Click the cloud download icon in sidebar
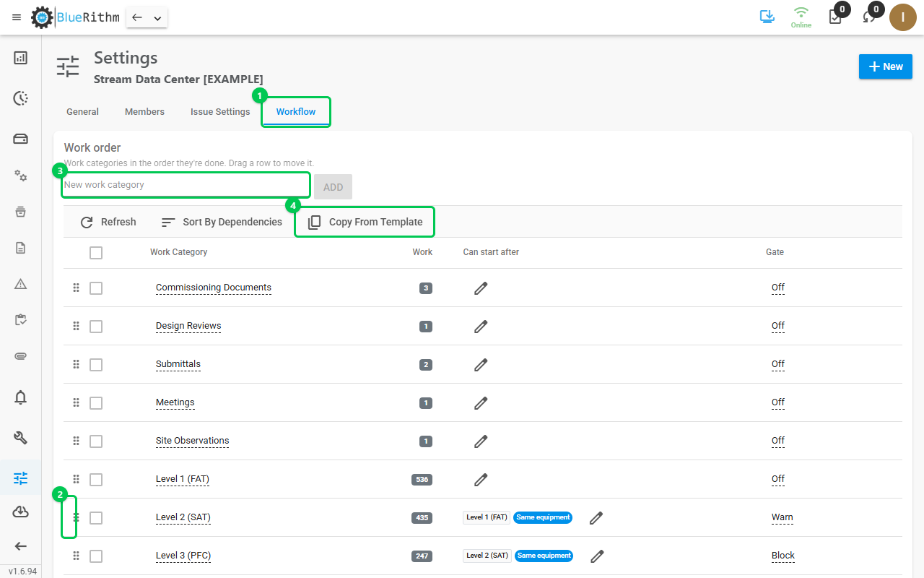Image resolution: width=924 pixels, height=578 pixels. click(21, 512)
